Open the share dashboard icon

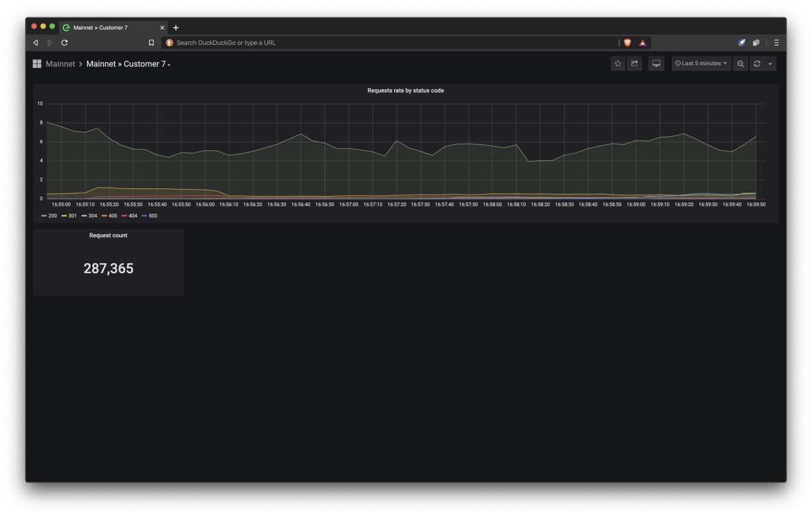click(x=634, y=63)
